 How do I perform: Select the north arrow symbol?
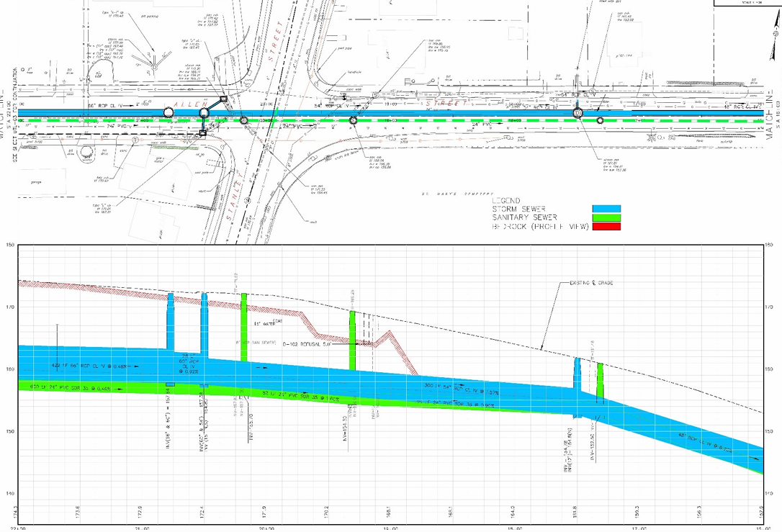775,34
